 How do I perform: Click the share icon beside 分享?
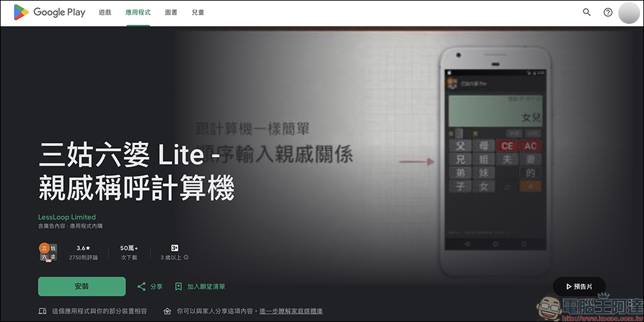(x=141, y=287)
